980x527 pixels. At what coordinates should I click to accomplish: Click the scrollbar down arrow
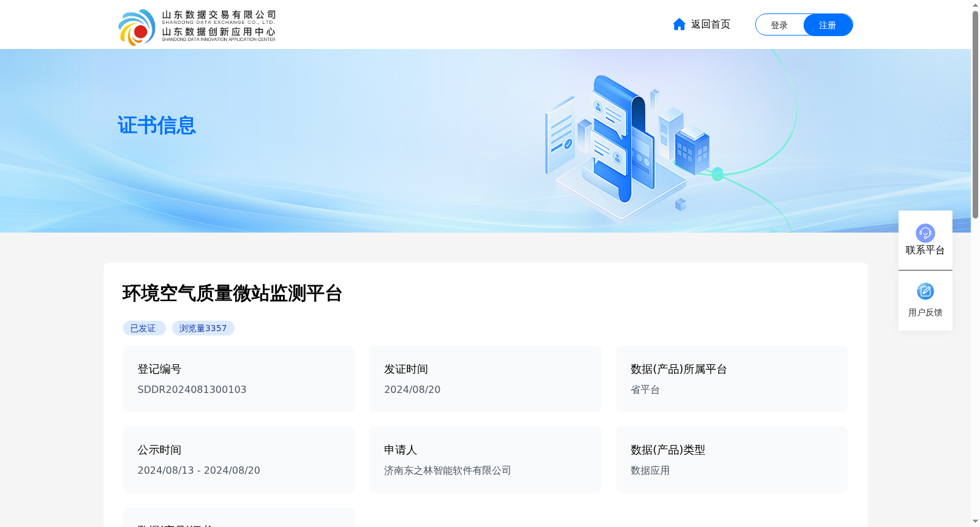click(975, 521)
